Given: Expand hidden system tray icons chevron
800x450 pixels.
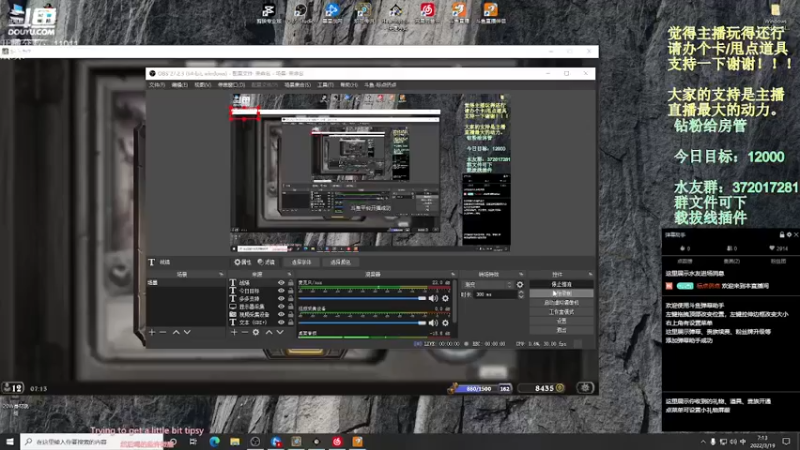Looking at the screenshot, I should 703,441.
